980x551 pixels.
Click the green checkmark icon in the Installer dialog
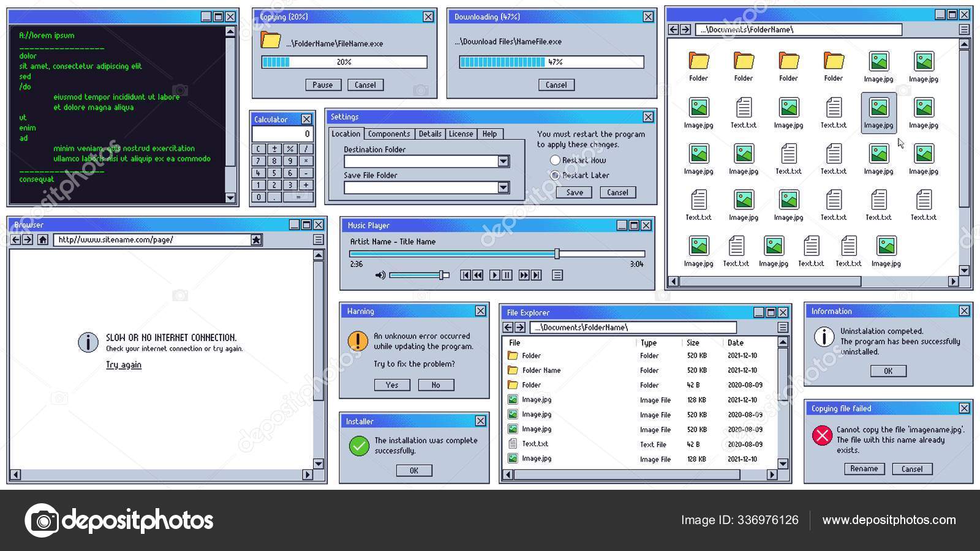click(359, 446)
